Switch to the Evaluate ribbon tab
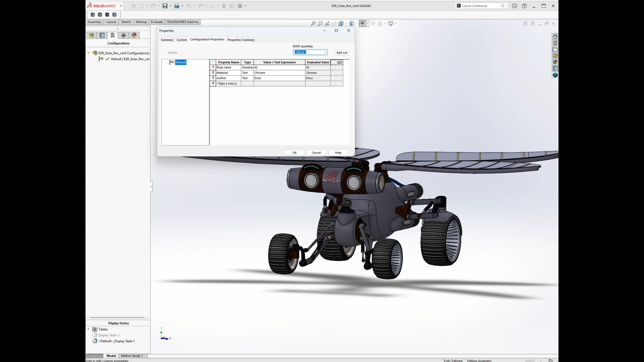The image size is (644, 362). point(157,22)
